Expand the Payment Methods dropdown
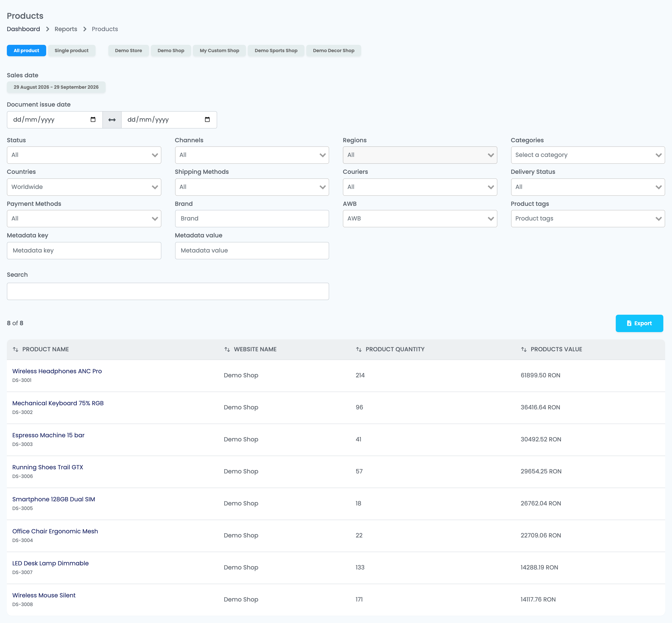This screenshot has width=672, height=623. coord(84,219)
